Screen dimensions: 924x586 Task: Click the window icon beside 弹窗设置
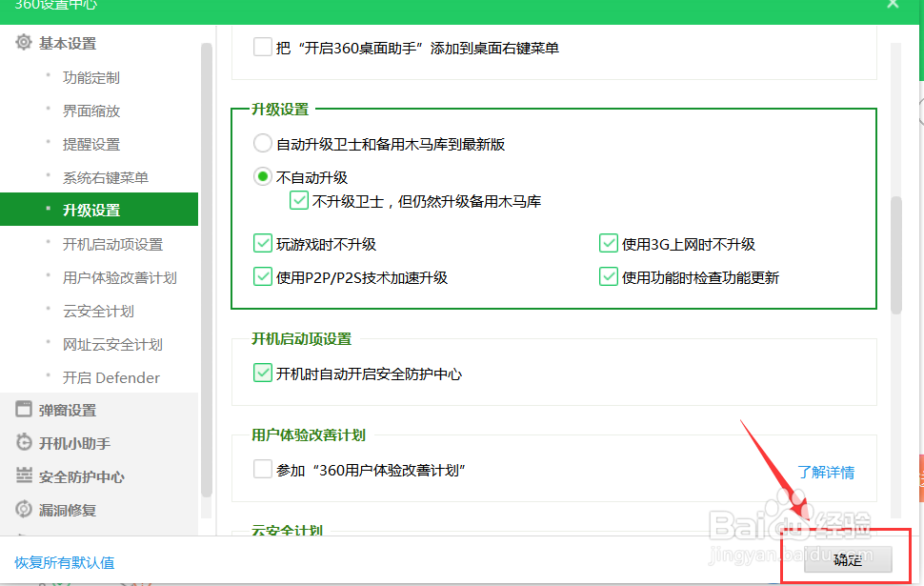(x=24, y=409)
